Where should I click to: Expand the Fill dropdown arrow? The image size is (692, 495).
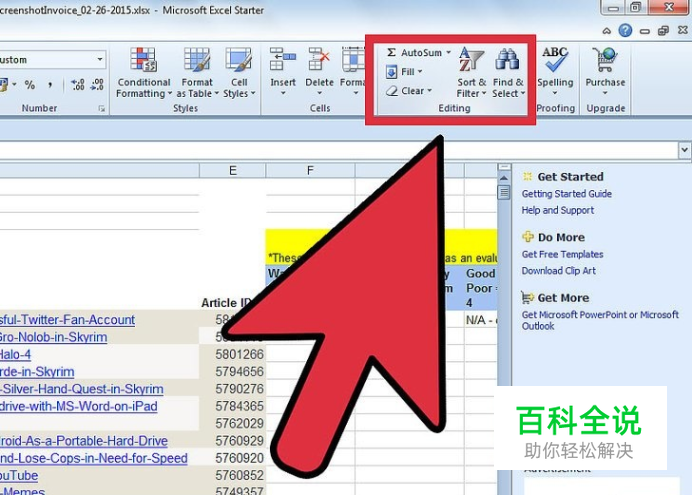coord(420,71)
